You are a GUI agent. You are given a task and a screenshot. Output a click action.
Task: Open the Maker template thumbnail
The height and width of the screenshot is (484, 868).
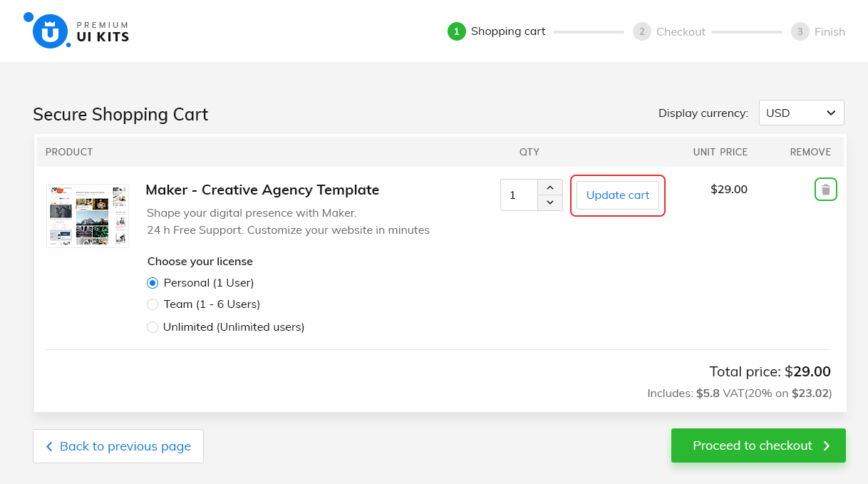point(88,215)
